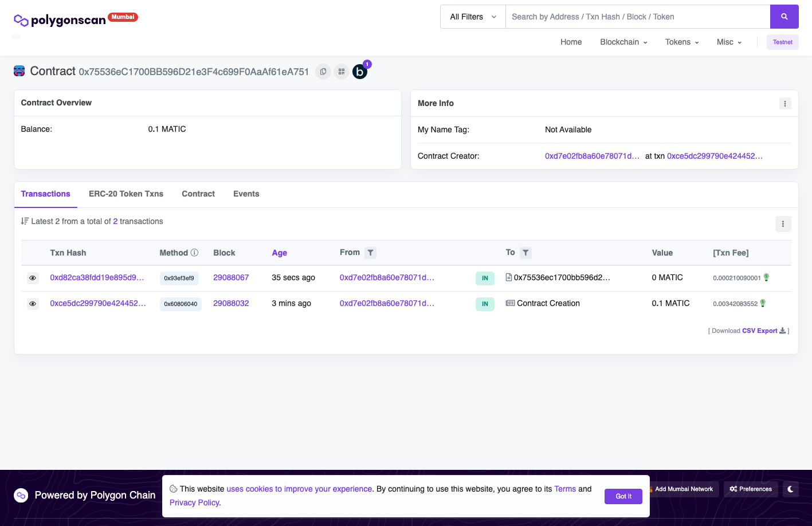Screen dimensions: 812x526
Task: Switch to the Events tab
Action: coord(246,194)
